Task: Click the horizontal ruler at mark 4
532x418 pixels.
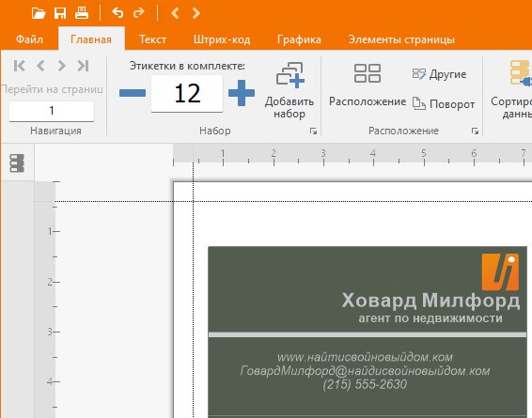Action: click(x=373, y=154)
